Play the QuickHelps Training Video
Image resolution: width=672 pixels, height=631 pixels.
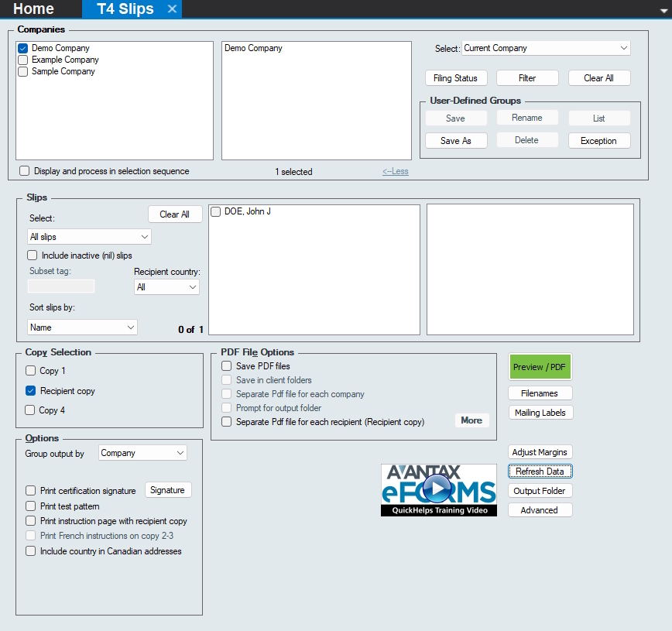click(438, 489)
